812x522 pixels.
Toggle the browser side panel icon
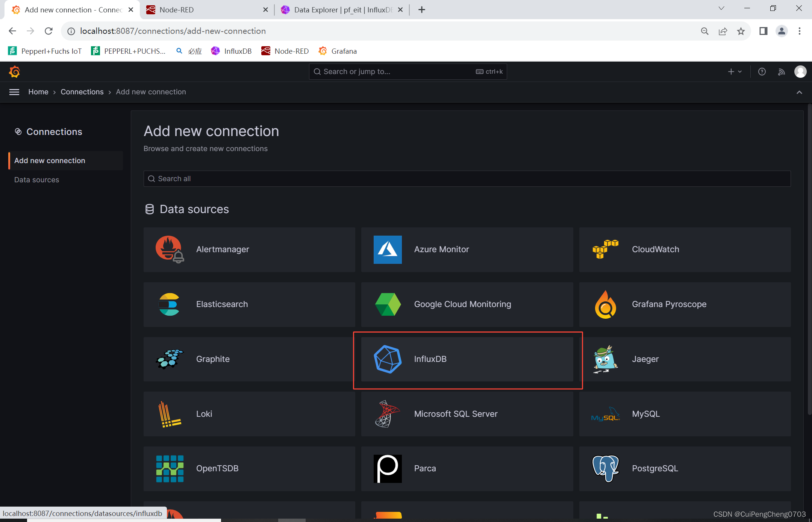pyautogui.click(x=764, y=31)
